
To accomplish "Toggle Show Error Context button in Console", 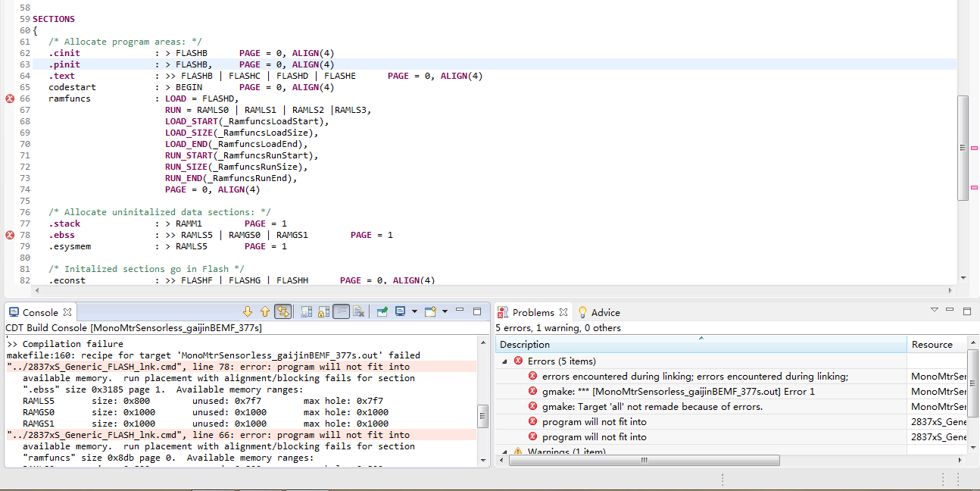I will (x=282, y=311).
